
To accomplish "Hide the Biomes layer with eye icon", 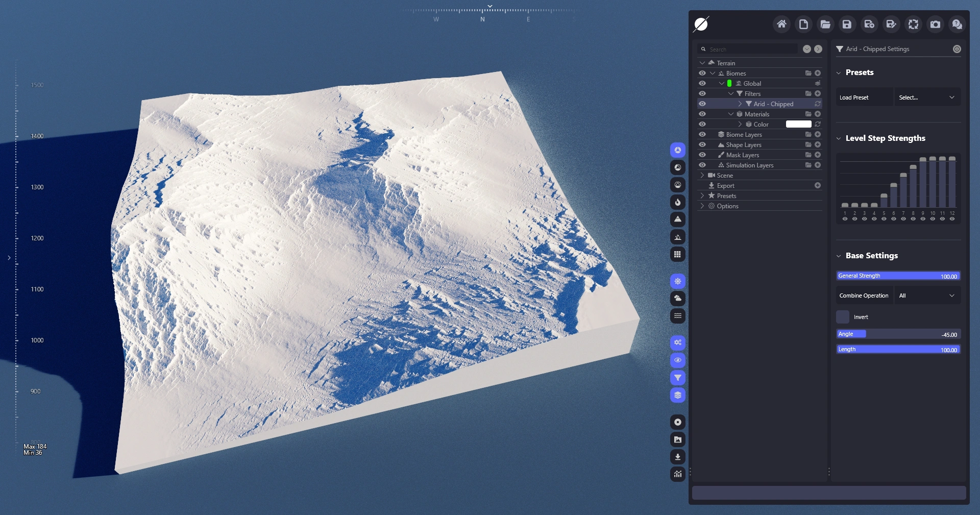I will [702, 73].
